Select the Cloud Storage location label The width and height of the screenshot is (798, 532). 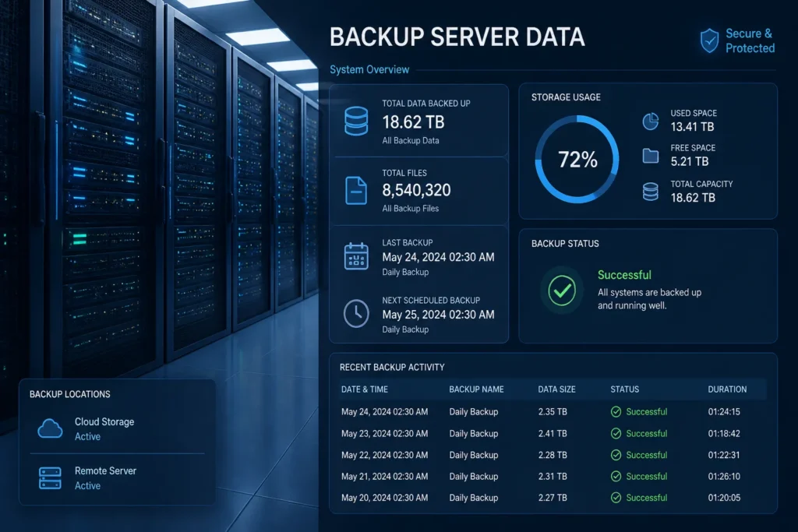(104, 421)
